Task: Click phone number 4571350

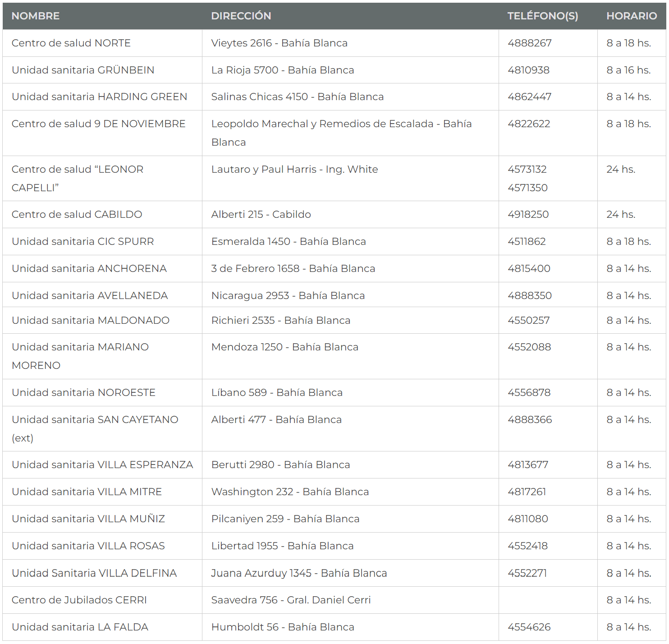Action: pyautogui.click(x=527, y=188)
